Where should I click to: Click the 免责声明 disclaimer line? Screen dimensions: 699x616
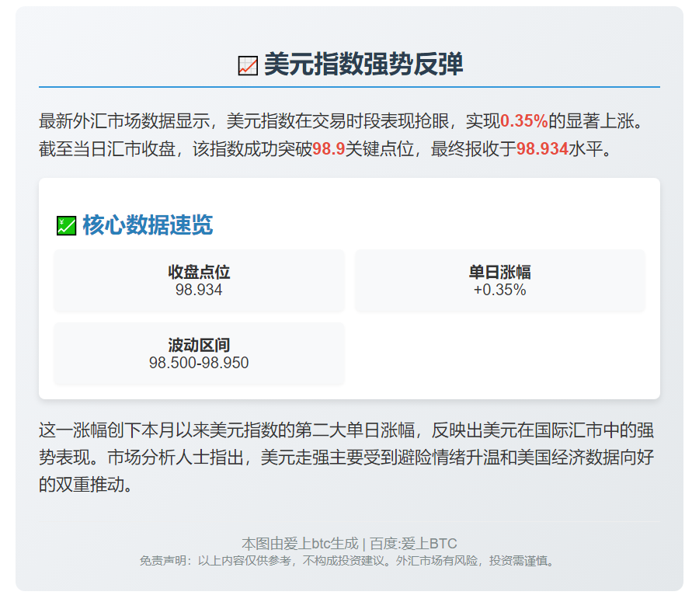pos(349,561)
